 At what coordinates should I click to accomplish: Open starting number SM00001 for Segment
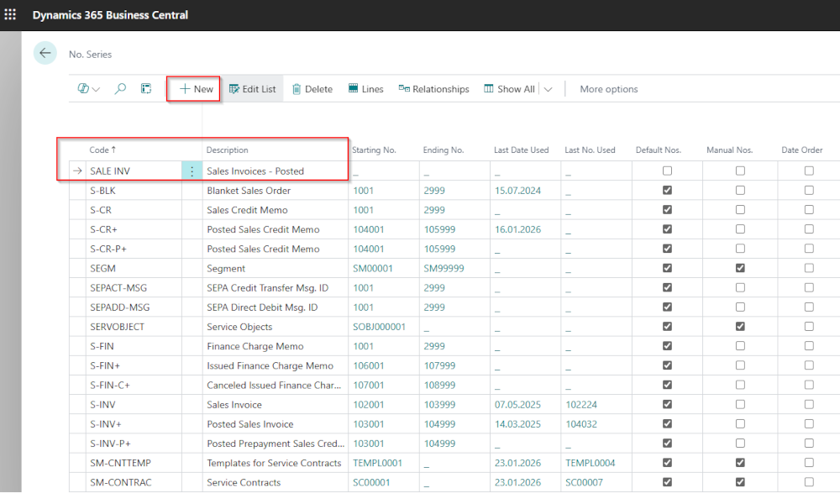pyautogui.click(x=373, y=268)
